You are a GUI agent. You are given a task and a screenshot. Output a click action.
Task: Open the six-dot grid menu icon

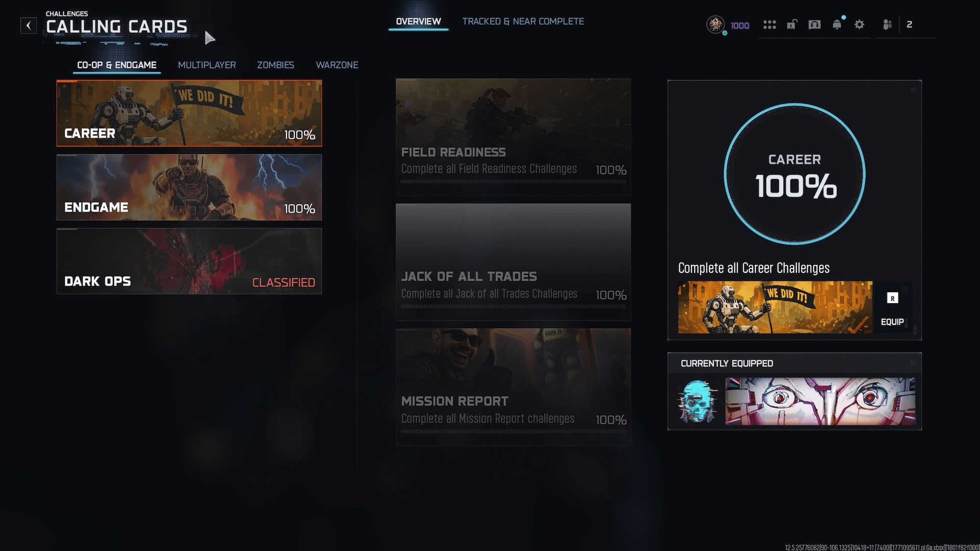coord(769,24)
